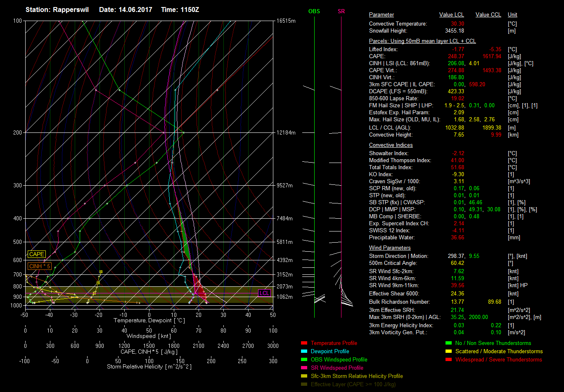
Task: Select the yellow Scattered / Moderate Thunderstorms swatch
Action: point(448,351)
